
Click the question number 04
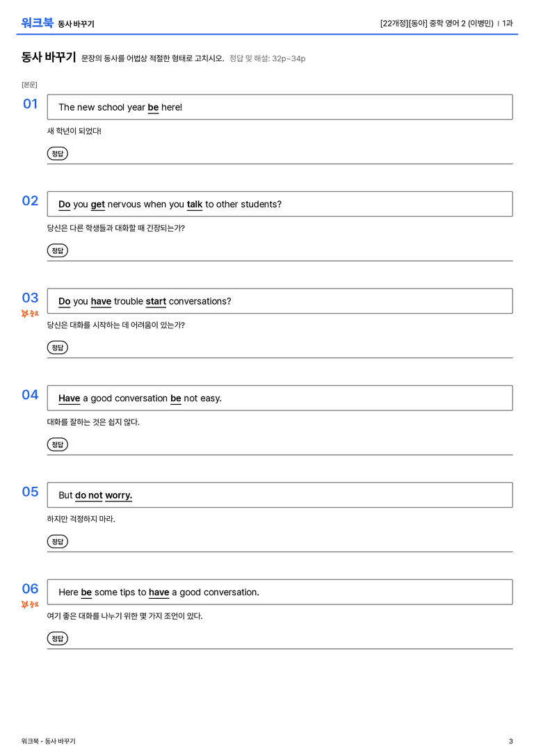pyautogui.click(x=30, y=395)
